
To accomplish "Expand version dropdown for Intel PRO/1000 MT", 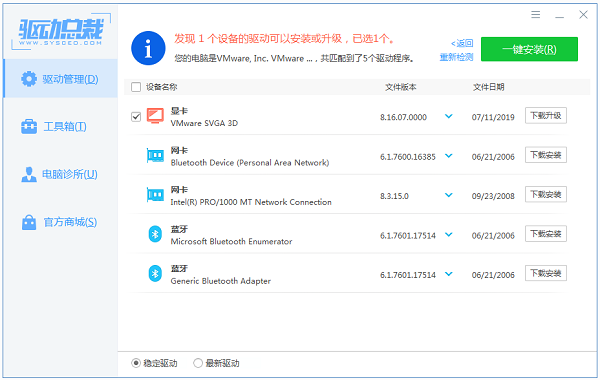I will 449,195.
